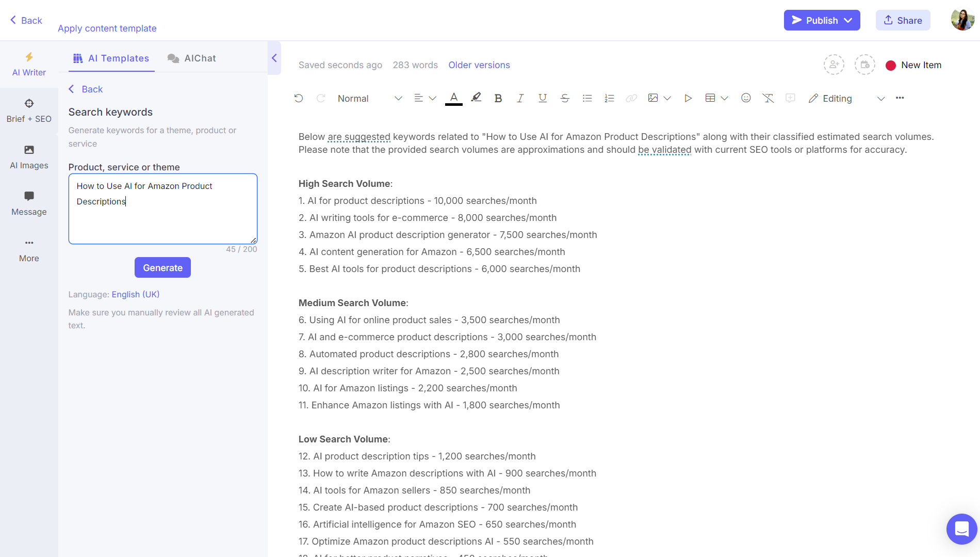Open the emoji picker

746,98
